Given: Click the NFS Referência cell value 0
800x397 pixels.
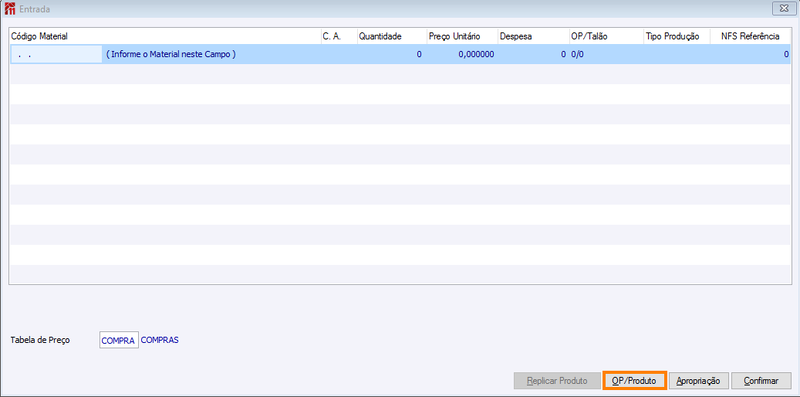Looking at the screenshot, I should (751, 54).
